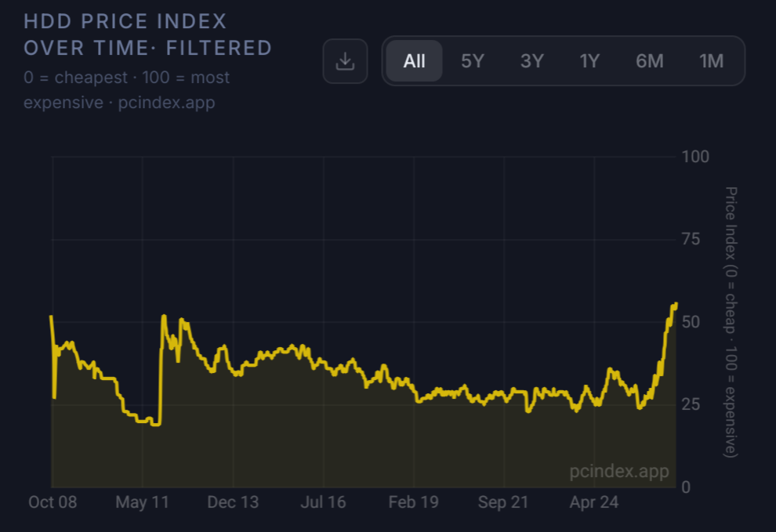Click the 'Oct 08' x-axis label
This screenshot has height=532, width=776.
click(x=53, y=502)
